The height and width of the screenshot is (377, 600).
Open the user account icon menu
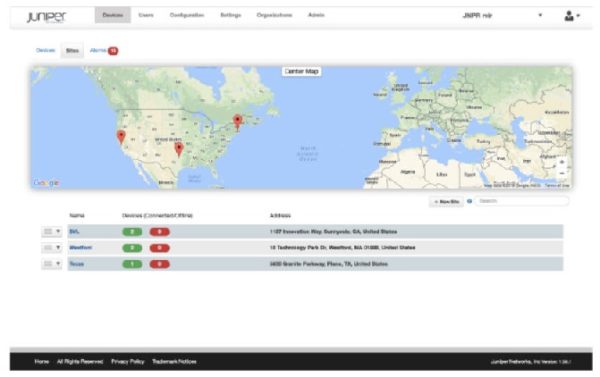tap(572, 16)
